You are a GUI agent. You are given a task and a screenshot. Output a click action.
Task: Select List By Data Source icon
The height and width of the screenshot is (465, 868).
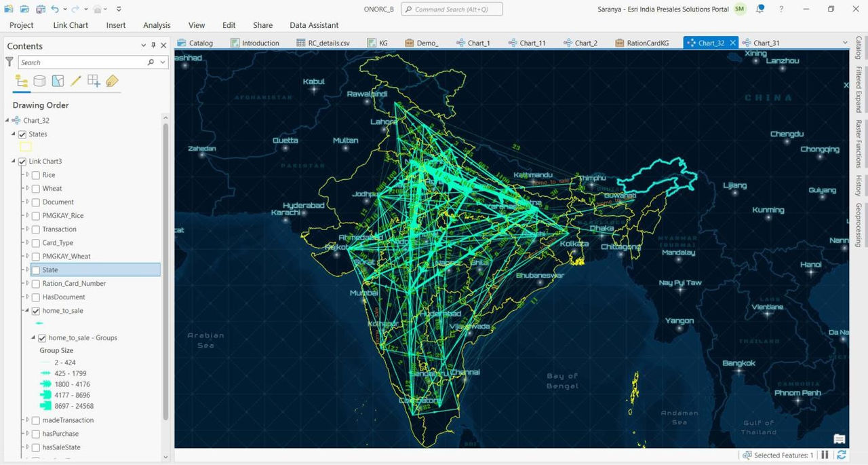[40, 81]
